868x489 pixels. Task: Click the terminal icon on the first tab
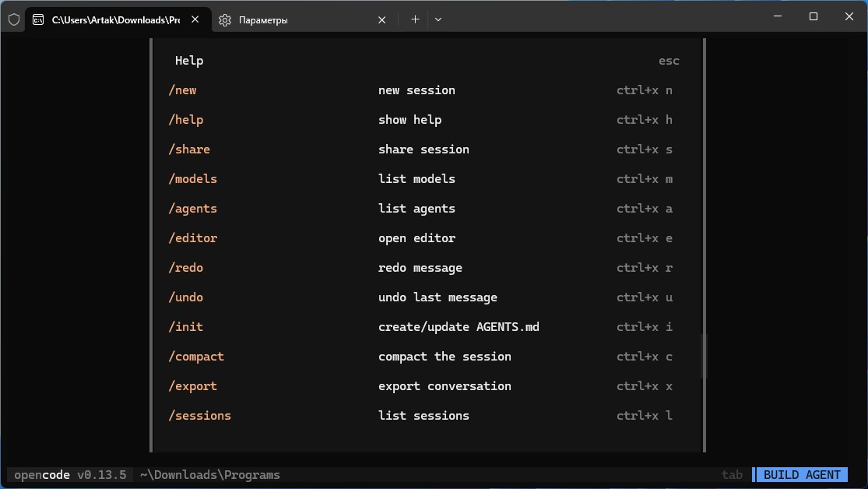click(38, 20)
